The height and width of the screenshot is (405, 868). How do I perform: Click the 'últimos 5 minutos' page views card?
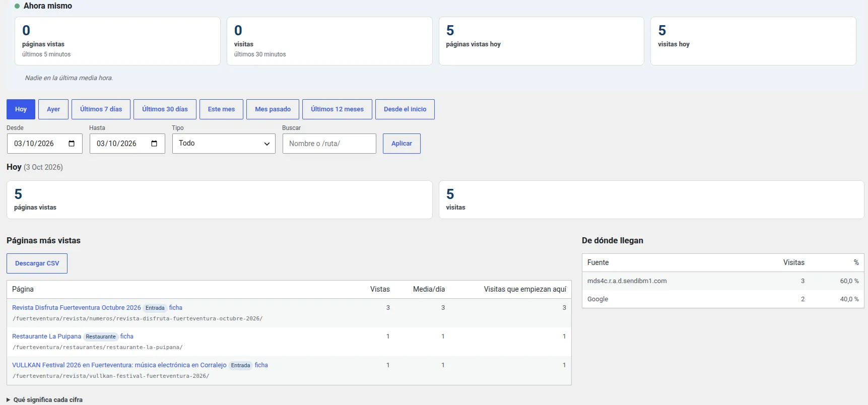117,41
